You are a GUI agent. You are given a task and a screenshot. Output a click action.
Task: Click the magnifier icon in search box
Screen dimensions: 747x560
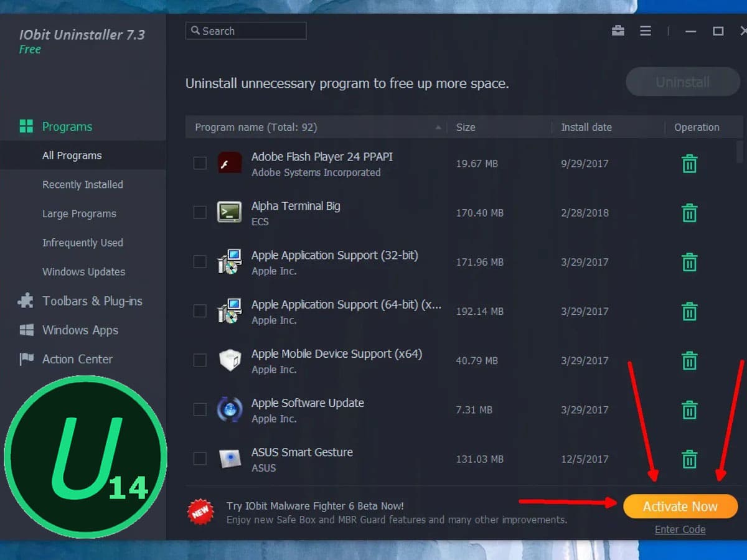[195, 30]
